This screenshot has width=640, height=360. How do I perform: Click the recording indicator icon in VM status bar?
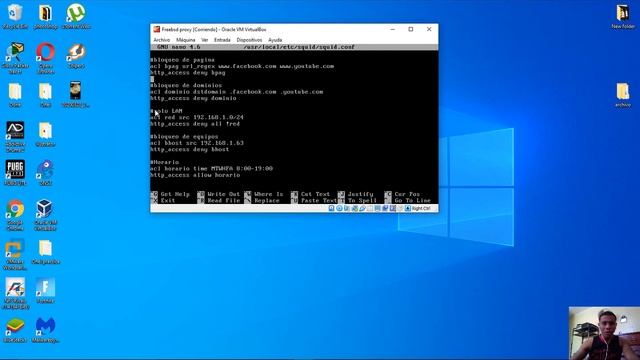pyautogui.click(x=385, y=208)
